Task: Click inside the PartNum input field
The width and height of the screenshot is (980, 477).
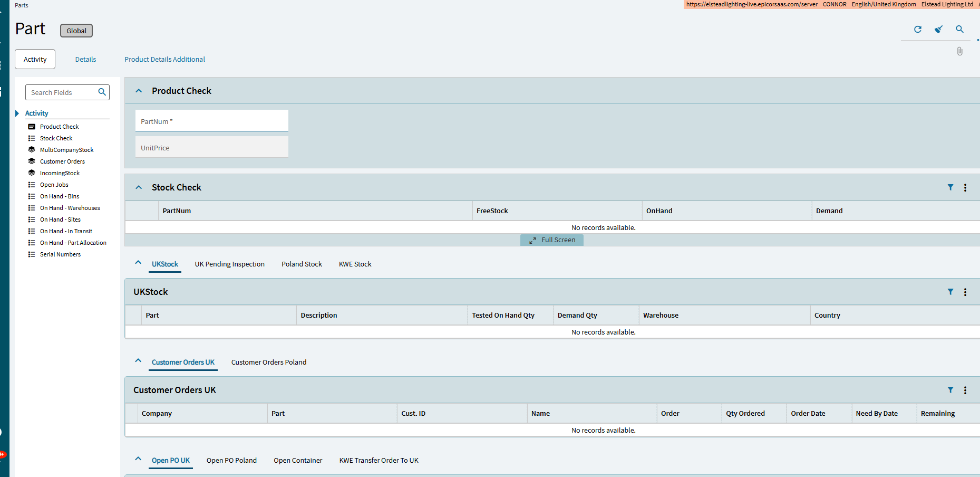Action: pos(211,121)
